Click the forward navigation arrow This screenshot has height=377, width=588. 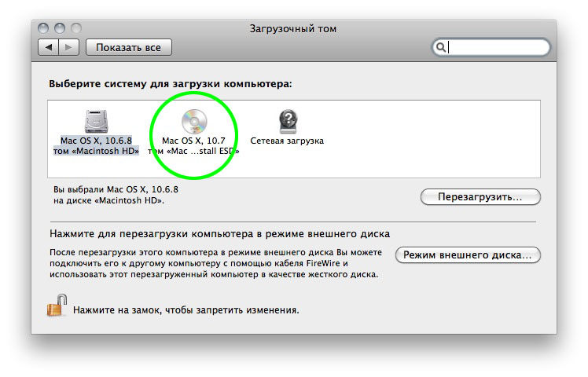pyautogui.click(x=68, y=47)
